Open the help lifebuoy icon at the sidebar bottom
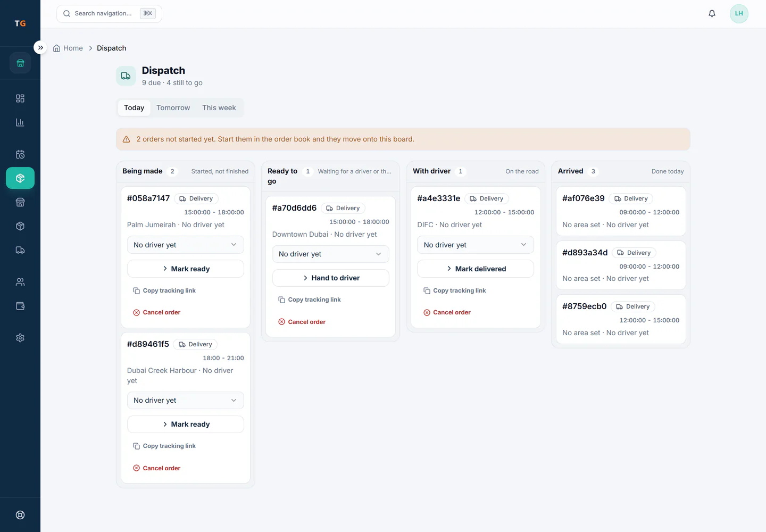This screenshot has height=532, width=766. pyautogui.click(x=20, y=515)
